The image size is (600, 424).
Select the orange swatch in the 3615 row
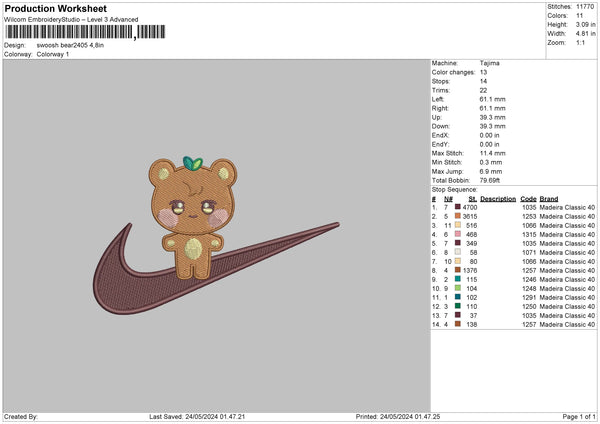pos(457,216)
